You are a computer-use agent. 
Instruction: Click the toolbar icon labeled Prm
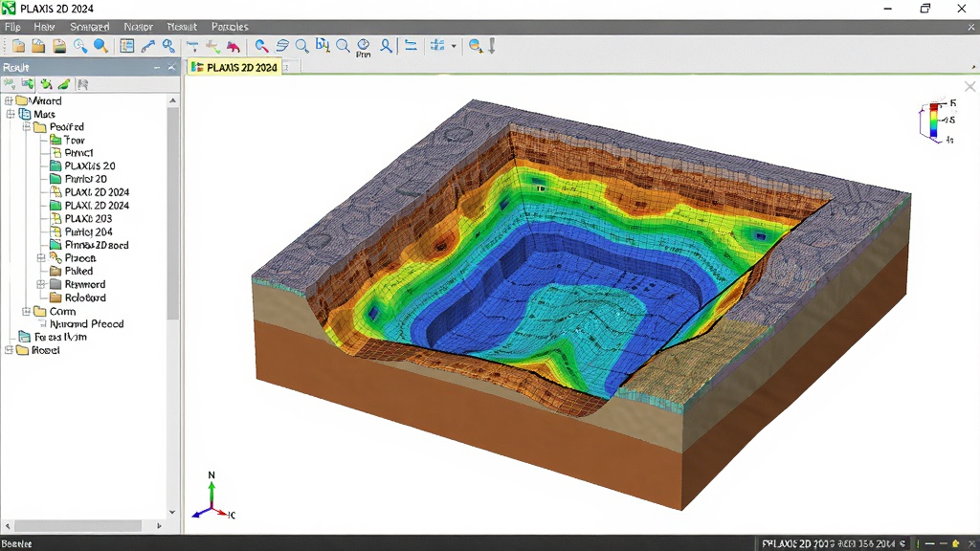click(x=363, y=48)
